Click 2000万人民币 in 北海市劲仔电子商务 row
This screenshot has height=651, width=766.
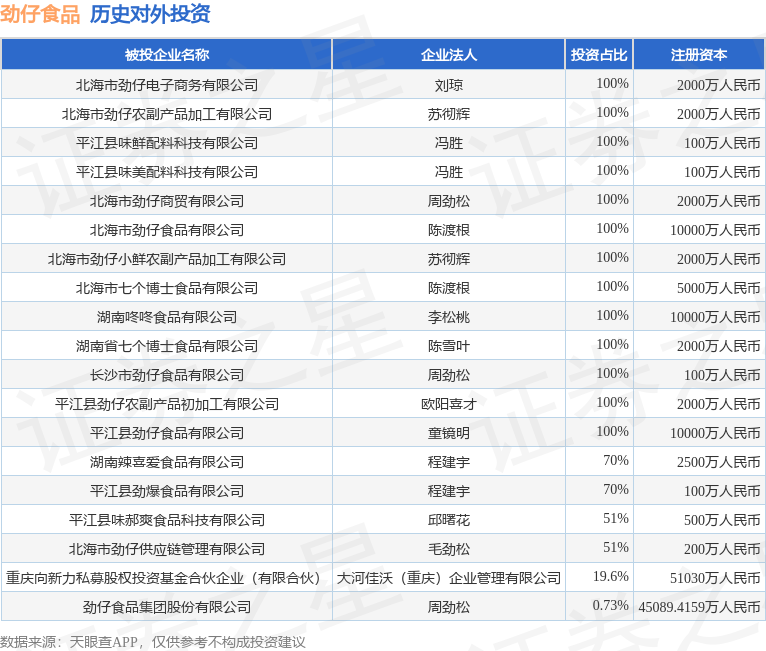[719, 85]
